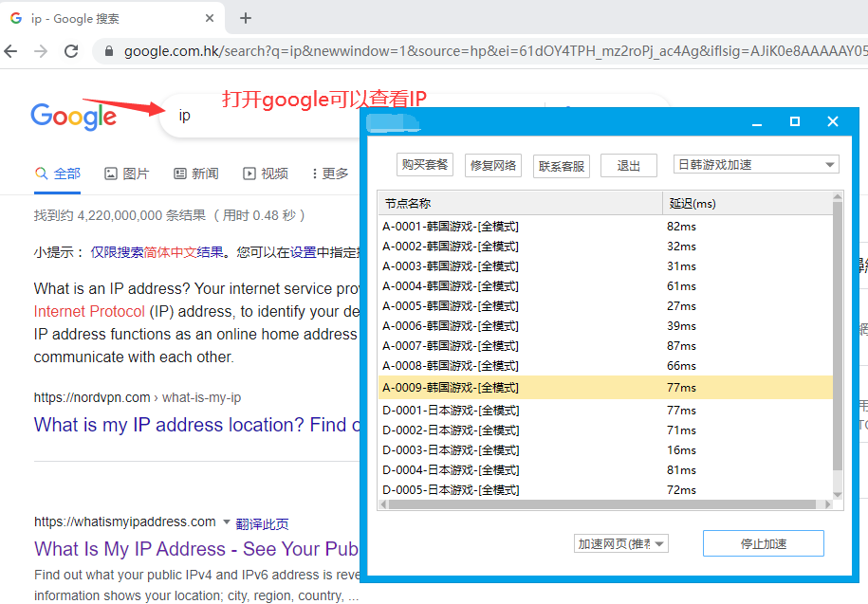Select node A-0005-韩国游戏
This screenshot has height=604, width=868.
(x=605, y=306)
